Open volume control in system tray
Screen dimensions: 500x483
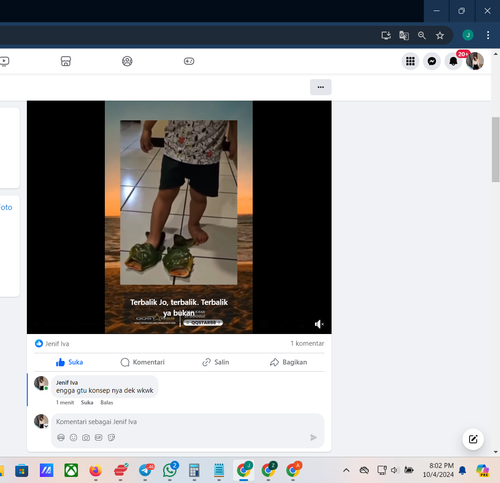click(395, 470)
